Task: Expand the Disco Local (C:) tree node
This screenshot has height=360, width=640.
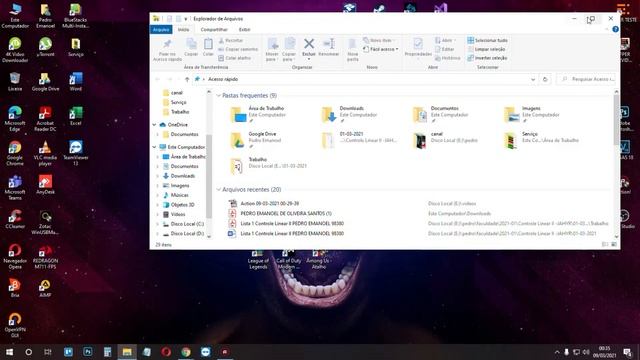Action: pyautogui.click(x=158, y=224)
